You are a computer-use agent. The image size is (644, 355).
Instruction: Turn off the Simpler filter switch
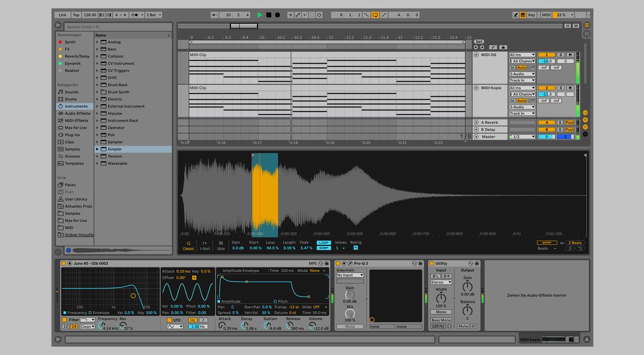tap(64, 320)
